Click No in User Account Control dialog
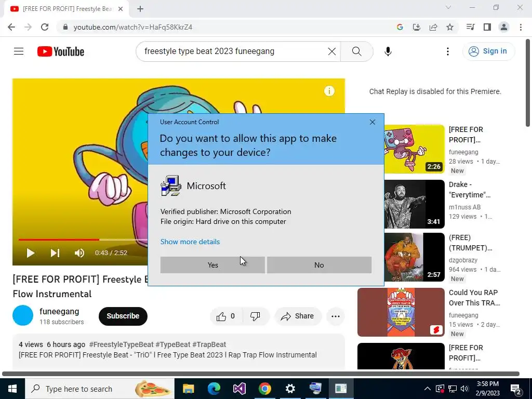Image resolution: width=532 pixels, height=399 pixels. click(319, 265)
